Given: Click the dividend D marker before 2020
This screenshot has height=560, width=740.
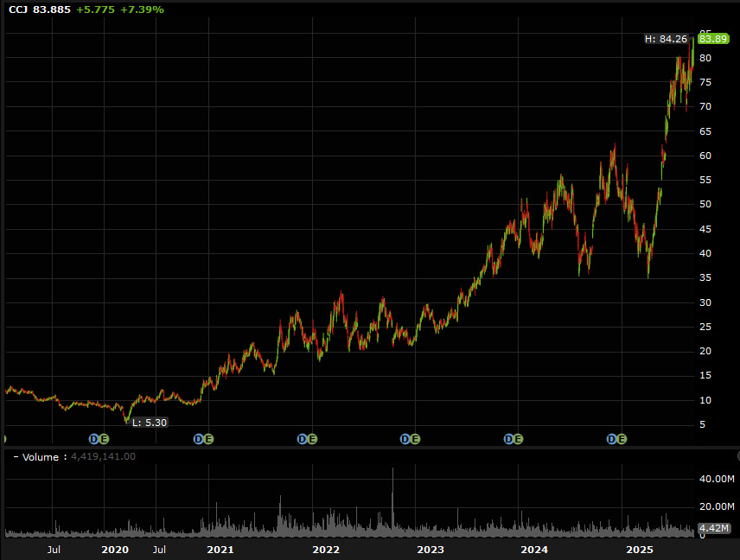Looking at the screenshot, I should click(x=94, y=439).
